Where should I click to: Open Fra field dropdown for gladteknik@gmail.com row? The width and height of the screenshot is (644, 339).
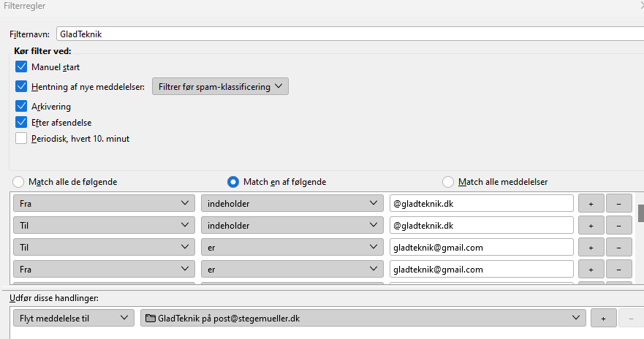[104, 270]
